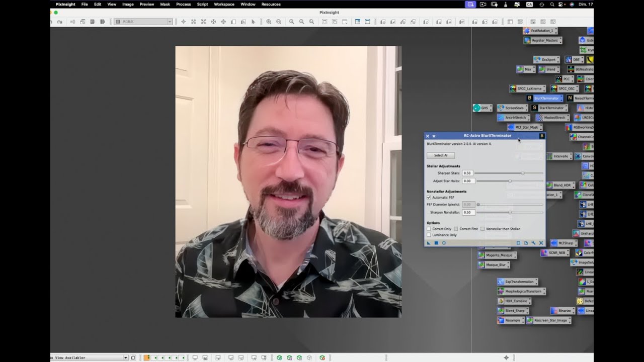Click the BlurXTerminator new instance triangle icon
This screenshot has width=644, height=362.
click(x=429, y=243)
